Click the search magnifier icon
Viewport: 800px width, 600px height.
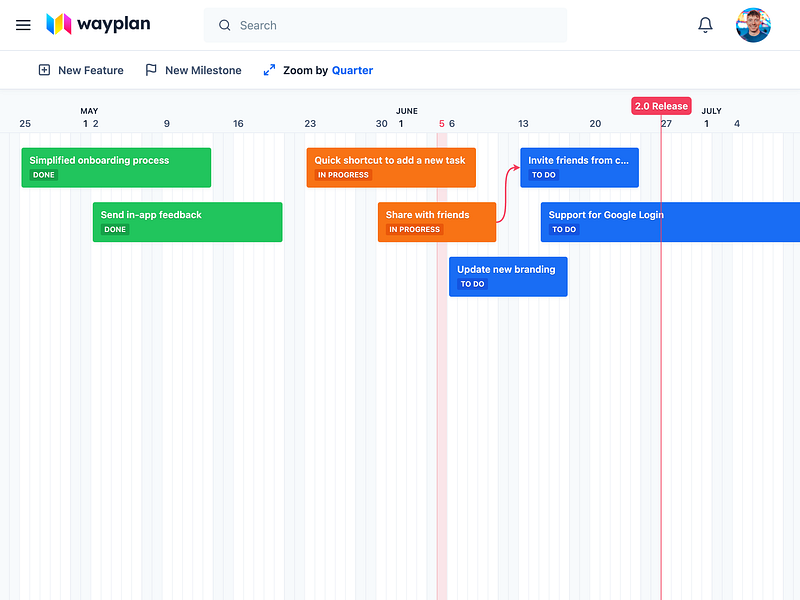pos(224,25)
